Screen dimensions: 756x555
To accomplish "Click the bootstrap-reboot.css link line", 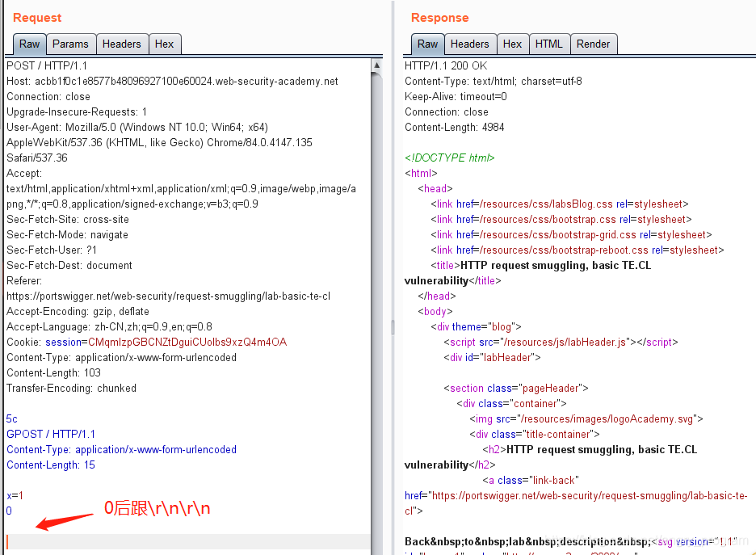I will pyautogui.click(x=577, y=250).
